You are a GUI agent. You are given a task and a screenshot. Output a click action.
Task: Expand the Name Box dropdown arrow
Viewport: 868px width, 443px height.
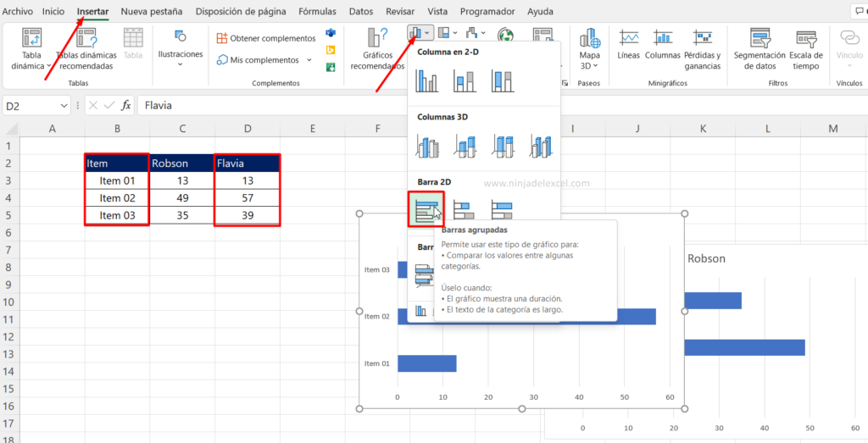point(64,106)
